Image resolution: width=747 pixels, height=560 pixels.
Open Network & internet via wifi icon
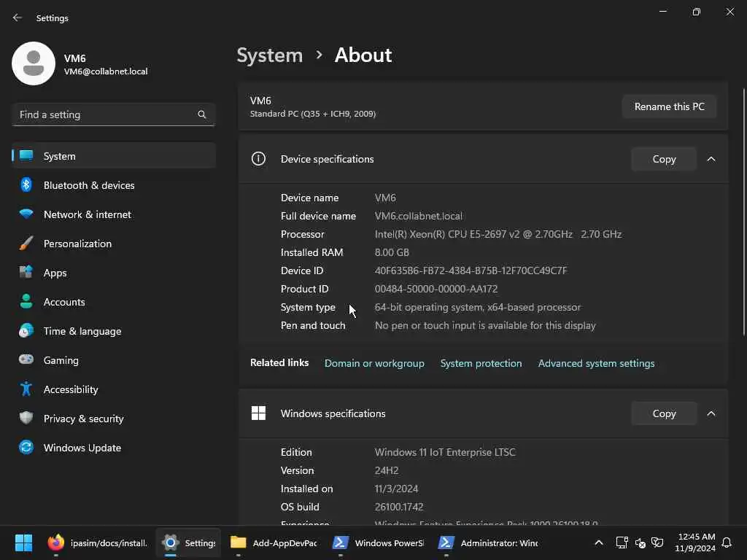pyautogui.click(x=26, y=214)
